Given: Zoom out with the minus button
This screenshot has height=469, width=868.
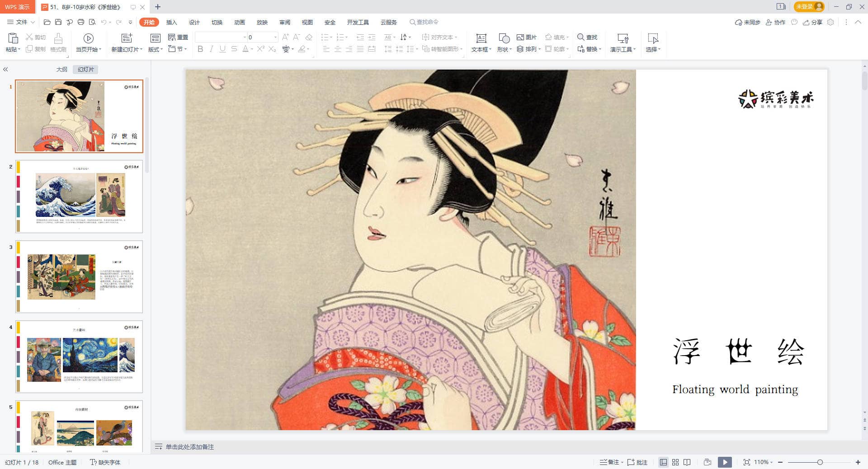Looking at the screenshot, I should pyautogui.click(x=780, y=462).
